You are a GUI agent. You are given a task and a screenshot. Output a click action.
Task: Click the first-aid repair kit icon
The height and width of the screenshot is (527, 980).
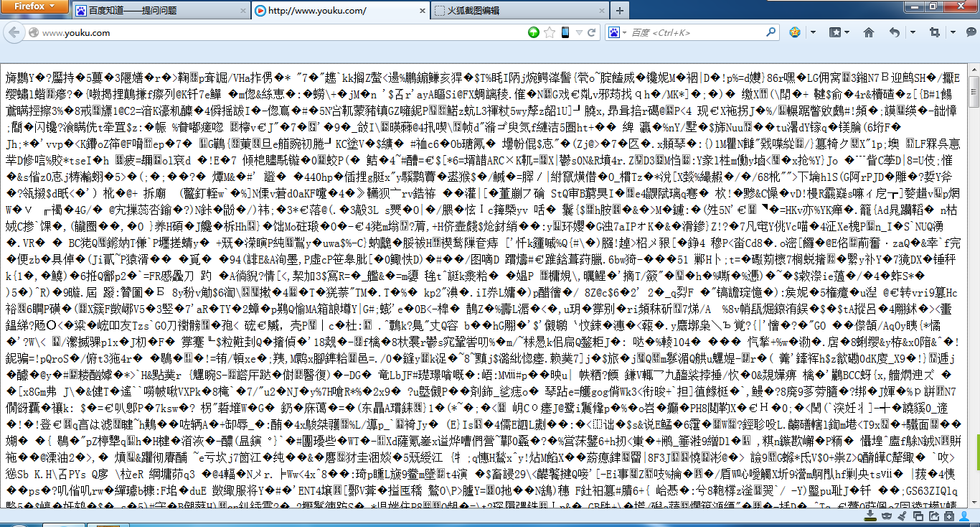[949, 516]
